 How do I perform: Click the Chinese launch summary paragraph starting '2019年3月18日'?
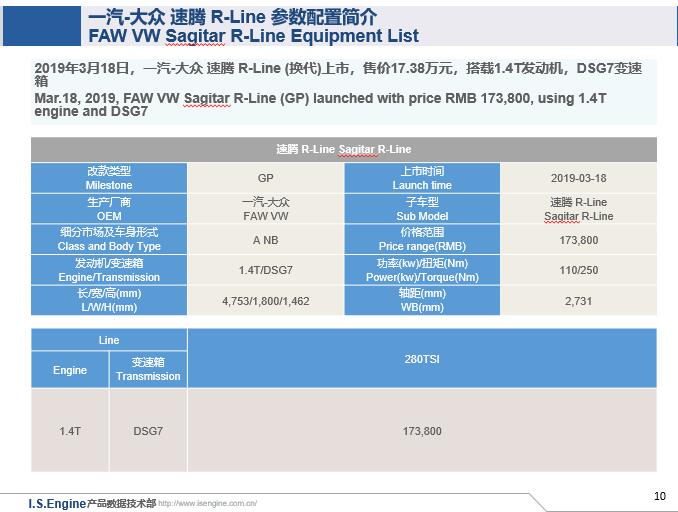point(338,74)
